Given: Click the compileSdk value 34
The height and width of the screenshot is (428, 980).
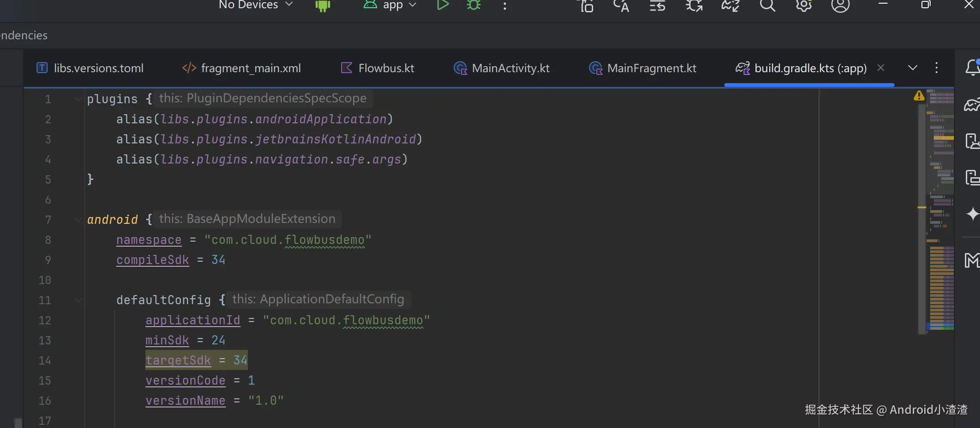Looking at the screenshot, I should [218, 260].
